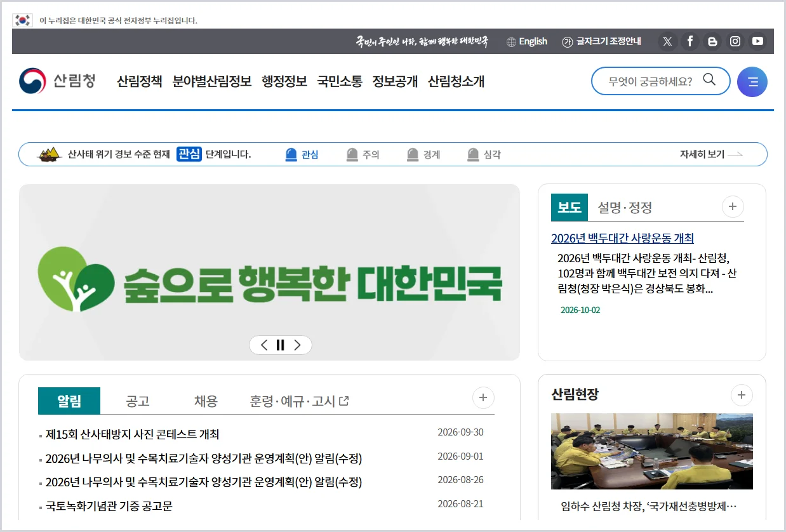Click the 산림청 logo emblem

click(32, 81)
